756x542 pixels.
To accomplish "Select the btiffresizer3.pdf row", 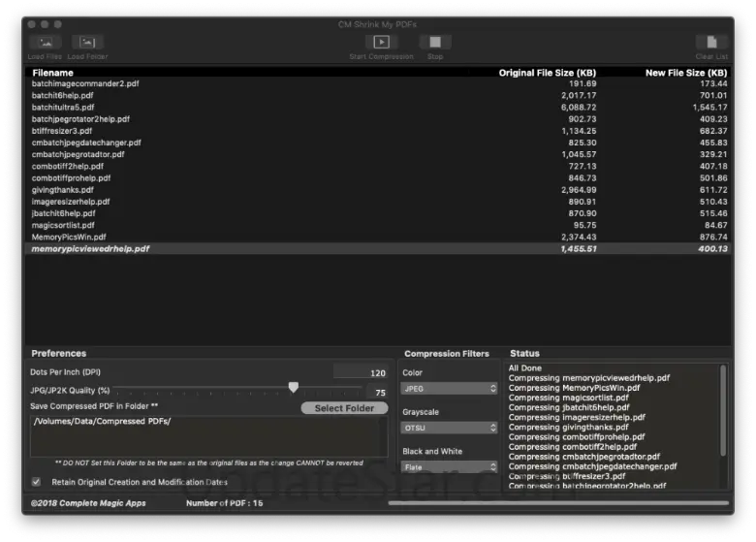I will click(x=378, y=131).
